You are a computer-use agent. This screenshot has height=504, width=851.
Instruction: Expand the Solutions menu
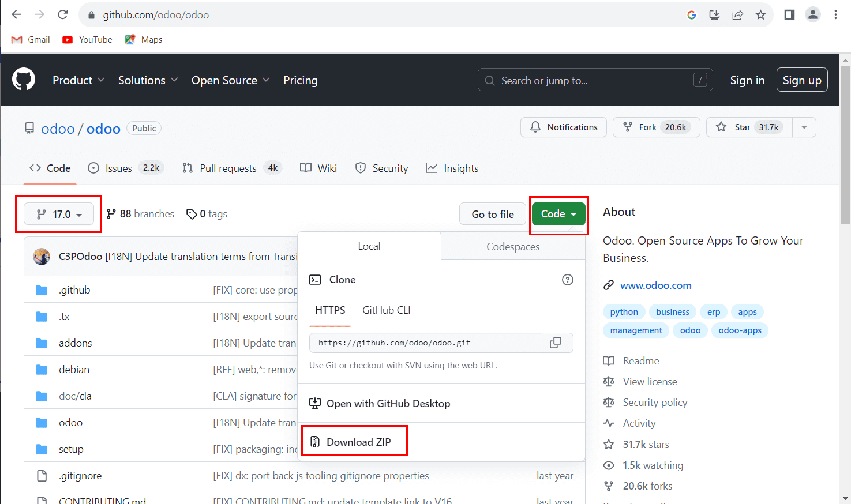[x=148, y=80]
